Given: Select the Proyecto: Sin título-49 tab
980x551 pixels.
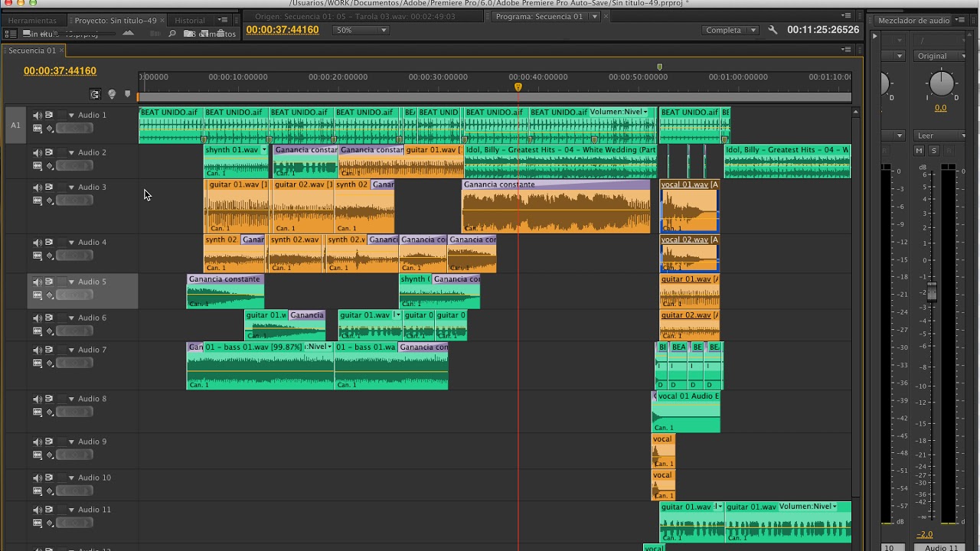Looking at the screenshot, I should click(x=116, y=21).
